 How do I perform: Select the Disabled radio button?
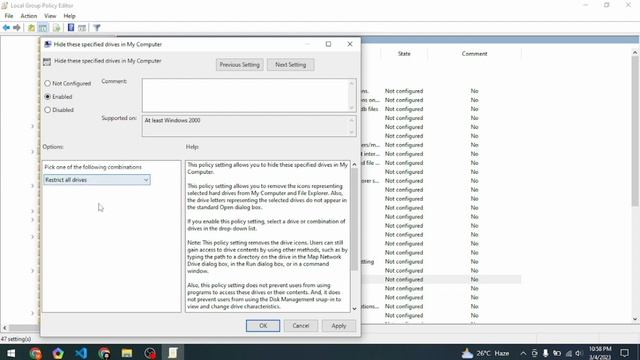(x=48, y=110)
